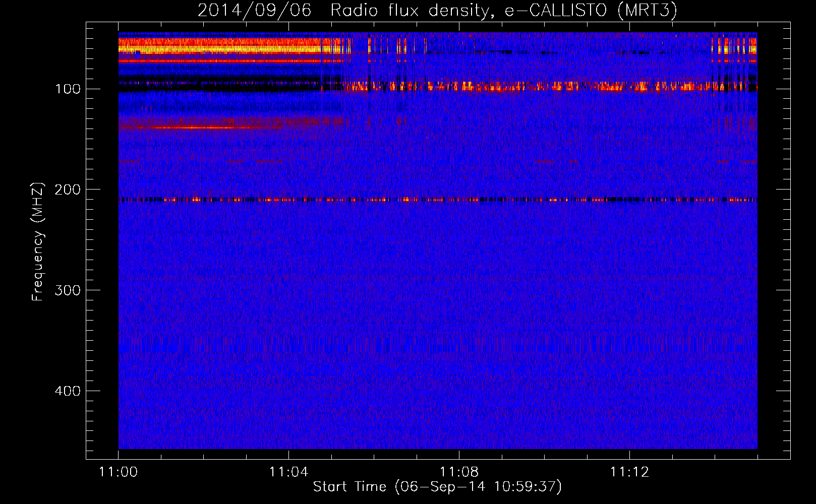Click the narrow interference line near 210 MHz

pyautogui.click(x=438, y=200)
